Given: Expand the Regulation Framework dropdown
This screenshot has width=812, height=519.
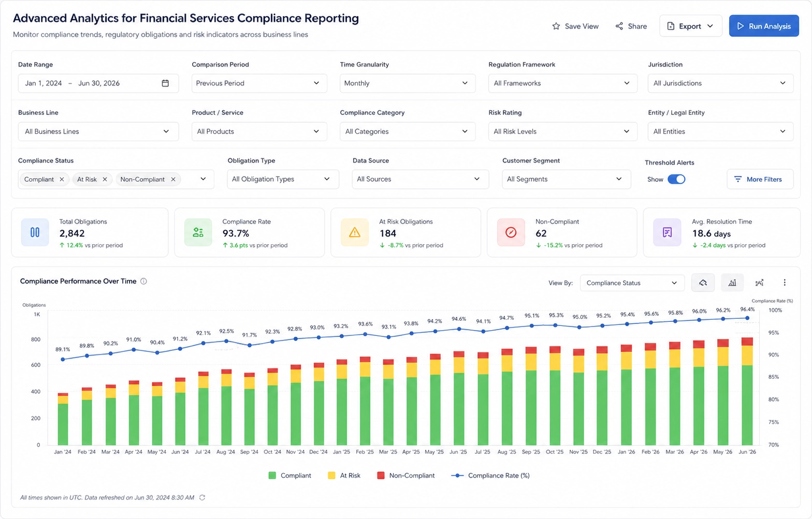Looking at the screenshot, I should pyautogui.click(x=562, y=83).
